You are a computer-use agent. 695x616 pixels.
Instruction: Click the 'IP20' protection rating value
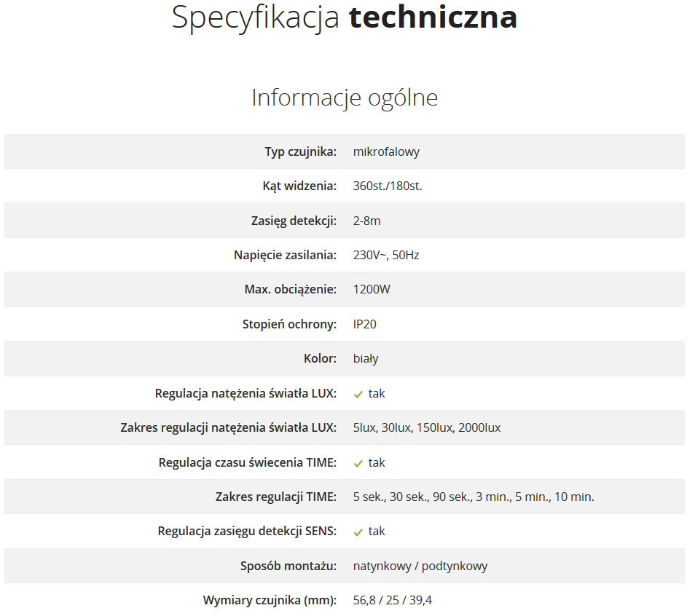[364, 324]
